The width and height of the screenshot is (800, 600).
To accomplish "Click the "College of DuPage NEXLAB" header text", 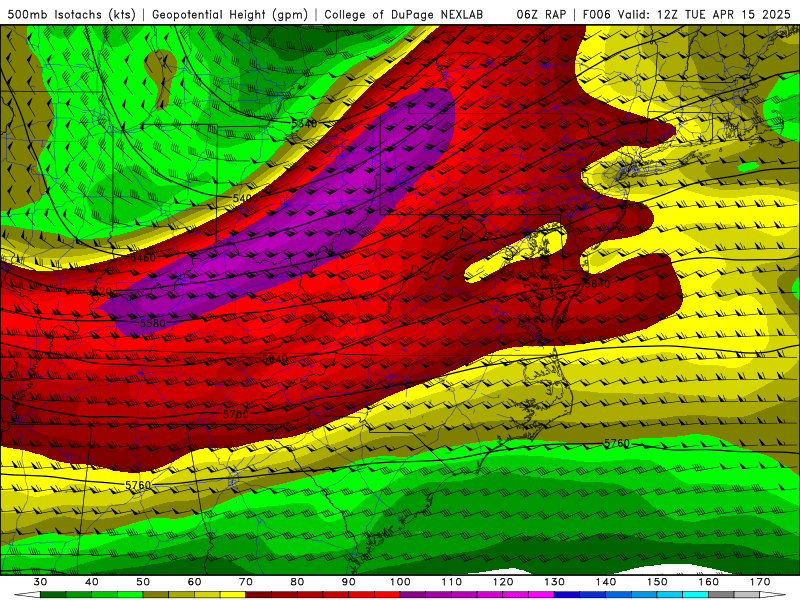I will (404, 14).
